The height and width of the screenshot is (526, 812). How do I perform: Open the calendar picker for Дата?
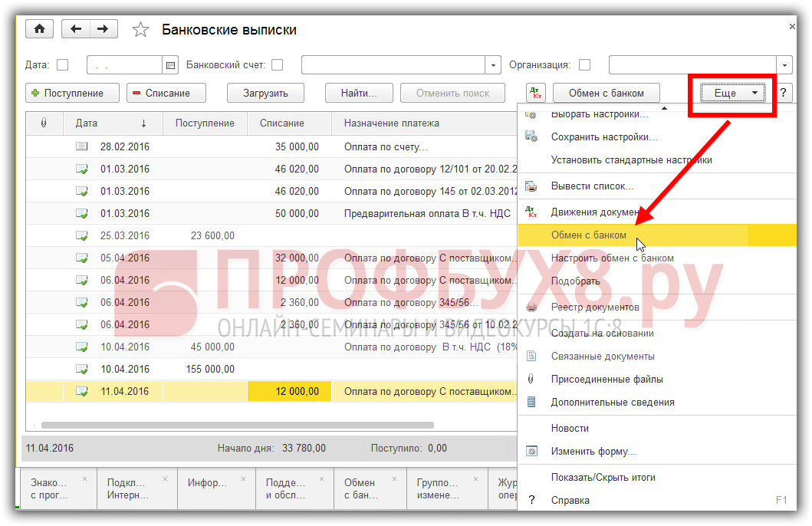coord(170,65)
